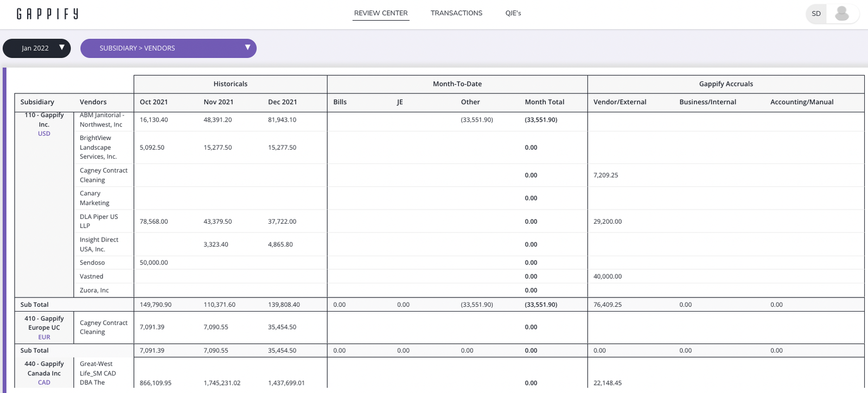Click ABM Janitorial Nov 2021 value 48,391.20

click(218, 120)
